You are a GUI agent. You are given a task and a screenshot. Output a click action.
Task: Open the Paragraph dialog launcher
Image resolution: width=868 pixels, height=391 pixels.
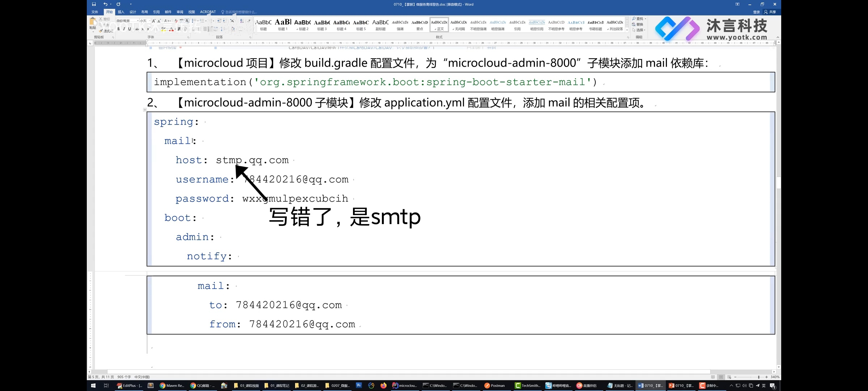[250, 37]
